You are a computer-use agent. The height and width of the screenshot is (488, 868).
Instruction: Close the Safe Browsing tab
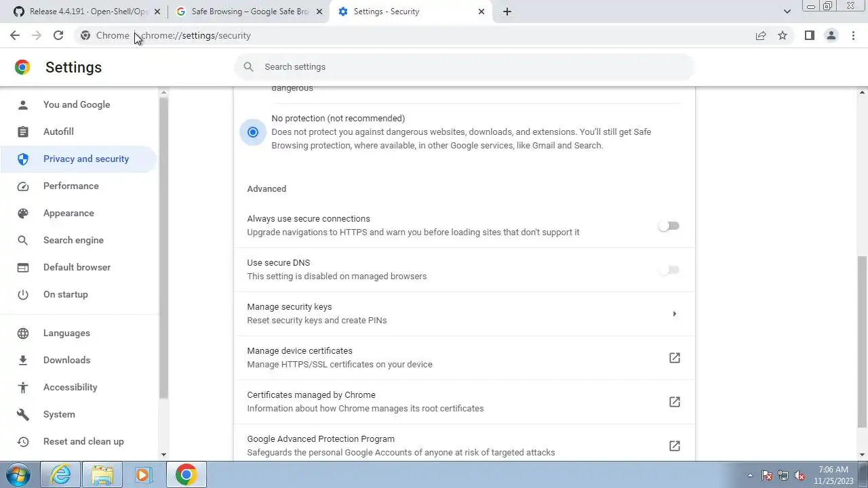coord(319,12)
